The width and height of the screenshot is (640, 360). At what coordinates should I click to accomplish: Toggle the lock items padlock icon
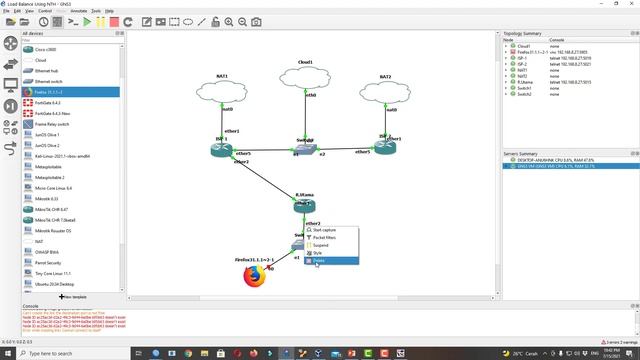(x=216, y=22)
